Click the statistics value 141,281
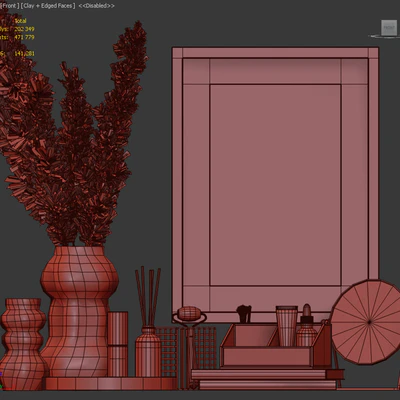 click(x=24, y=53)
